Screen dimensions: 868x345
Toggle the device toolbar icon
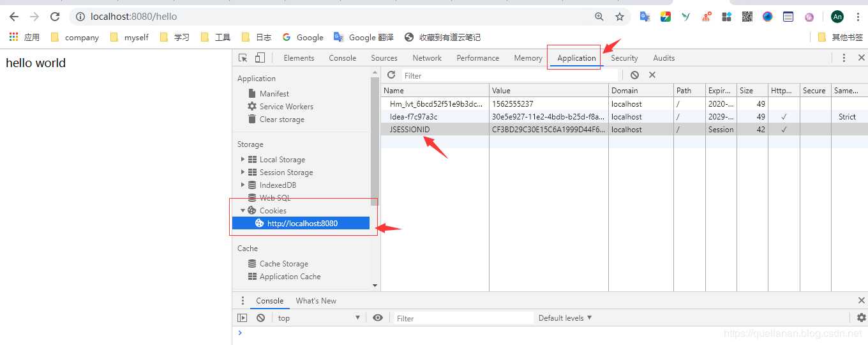260,57
